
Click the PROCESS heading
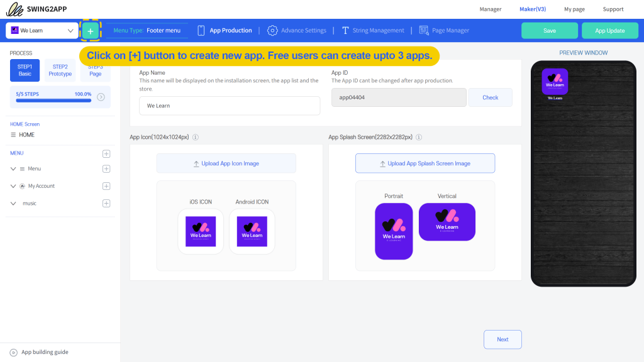21,53
